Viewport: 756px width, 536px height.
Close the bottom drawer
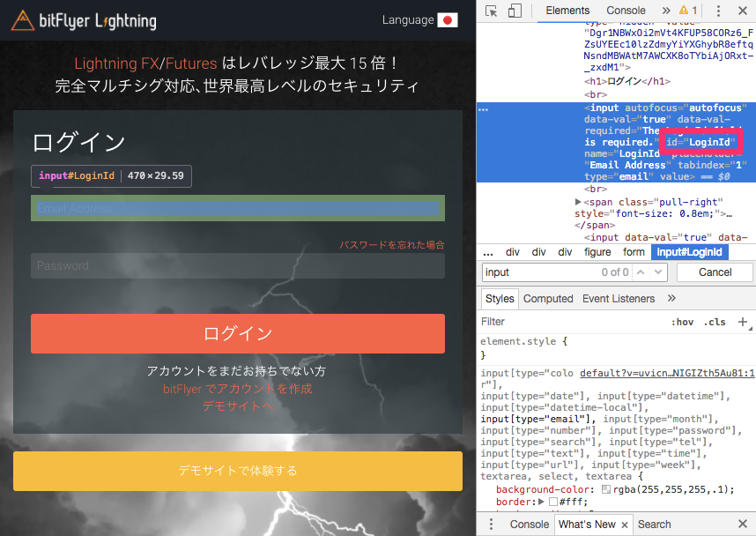point(743,524)
